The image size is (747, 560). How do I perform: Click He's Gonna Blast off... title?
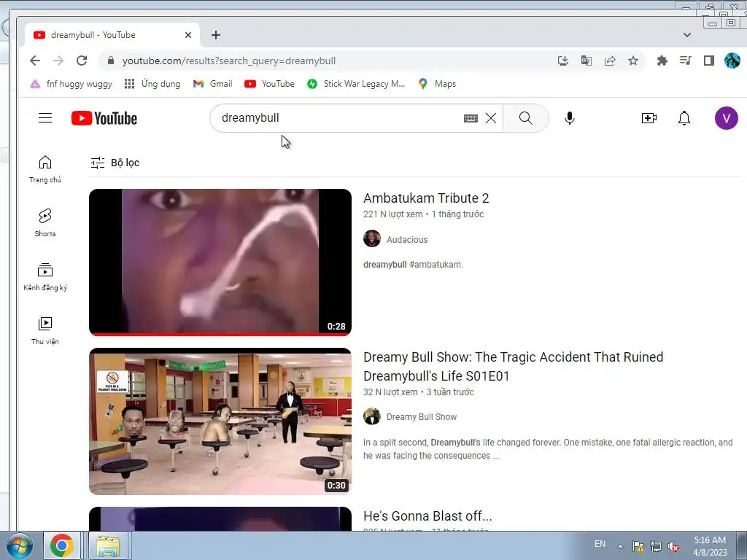[x=427, y=516]
